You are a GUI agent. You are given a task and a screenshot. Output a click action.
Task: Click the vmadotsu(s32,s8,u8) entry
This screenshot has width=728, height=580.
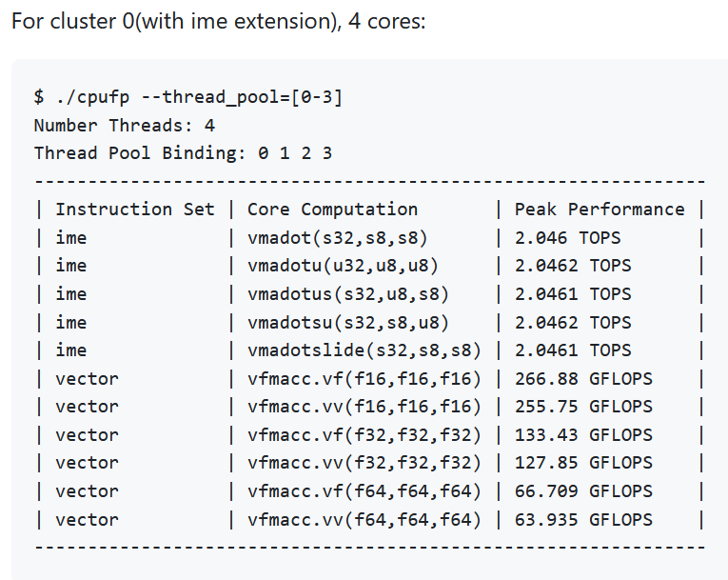(x=348, y=322)
